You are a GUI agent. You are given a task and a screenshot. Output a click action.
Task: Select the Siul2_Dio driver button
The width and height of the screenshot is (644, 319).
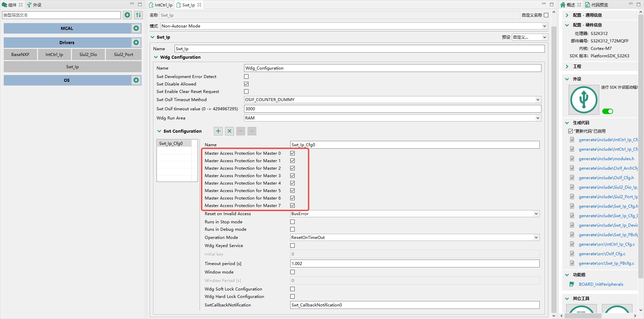tap(88, 54)
